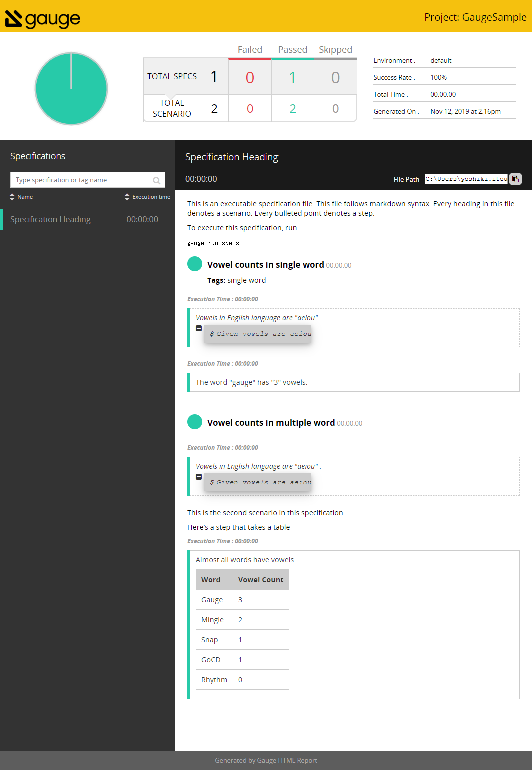Click the green status circle of single word scenario
532x770 pixels.
click(195, 264)
